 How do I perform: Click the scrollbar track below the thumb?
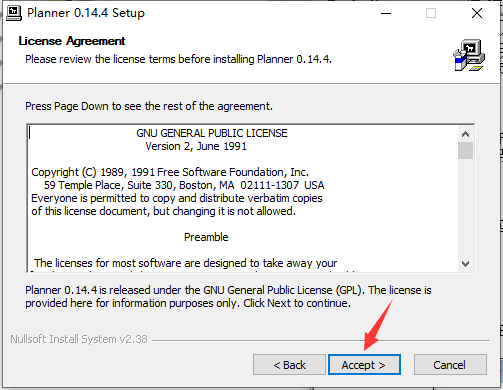[465, 207]
